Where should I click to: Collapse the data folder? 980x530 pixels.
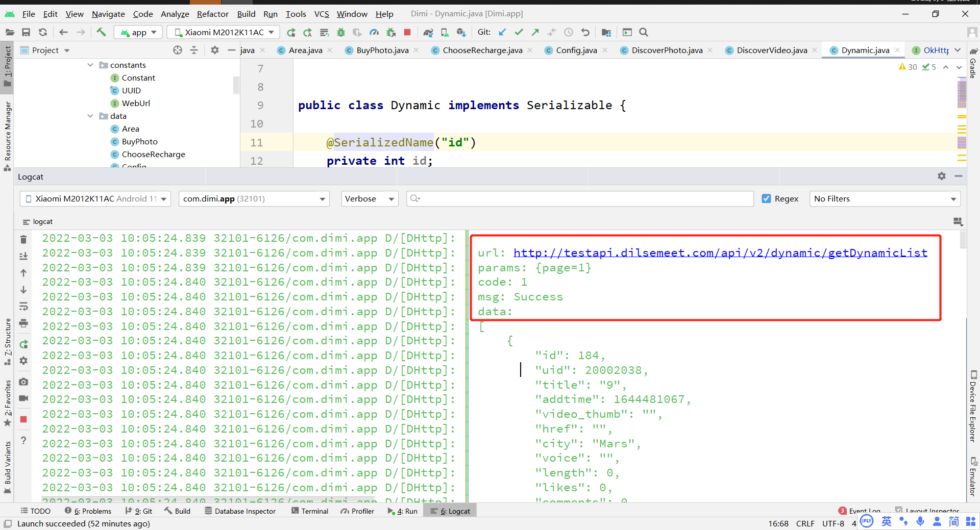90,116
